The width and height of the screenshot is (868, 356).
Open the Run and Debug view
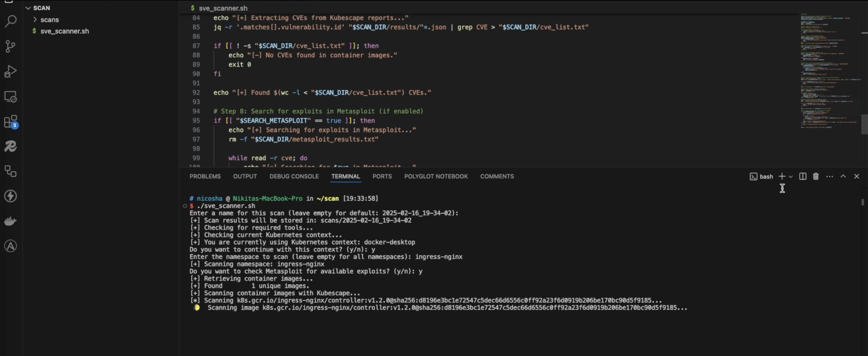click(11, 71)
